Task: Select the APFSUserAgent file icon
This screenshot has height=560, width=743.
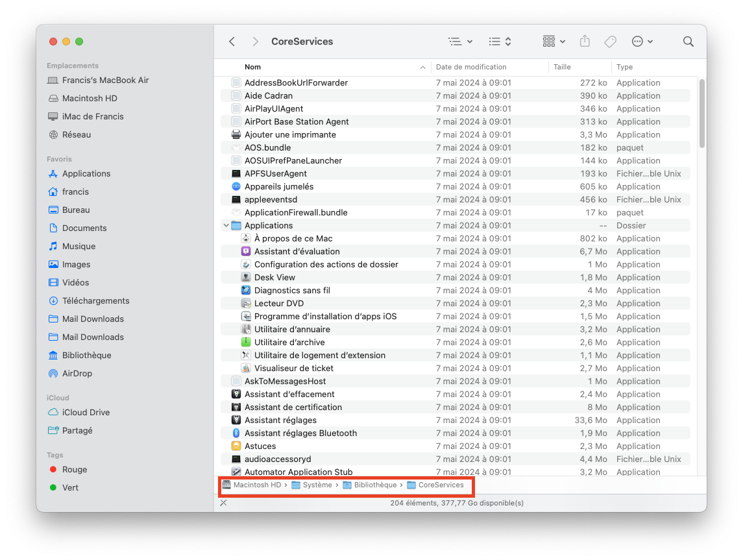Action: pos(236,174)
